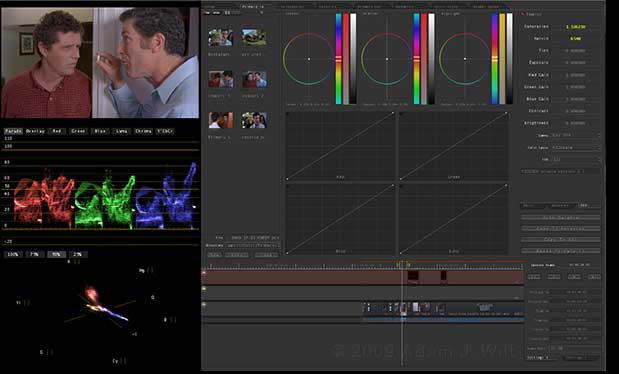
Task: Adjust the Shadow hue rainbow slider
Action: coord(338,59)
